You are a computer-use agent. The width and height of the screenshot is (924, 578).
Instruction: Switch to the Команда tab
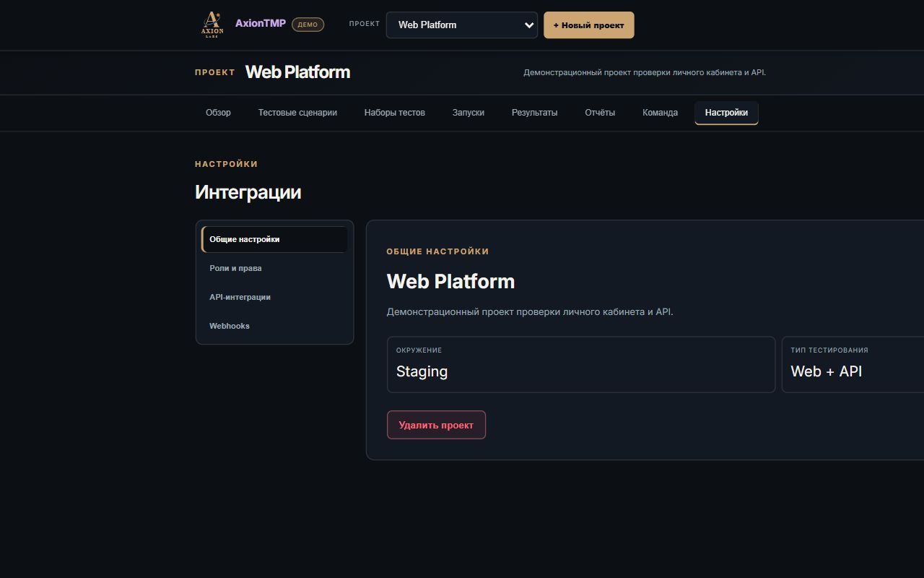[661, 113]
